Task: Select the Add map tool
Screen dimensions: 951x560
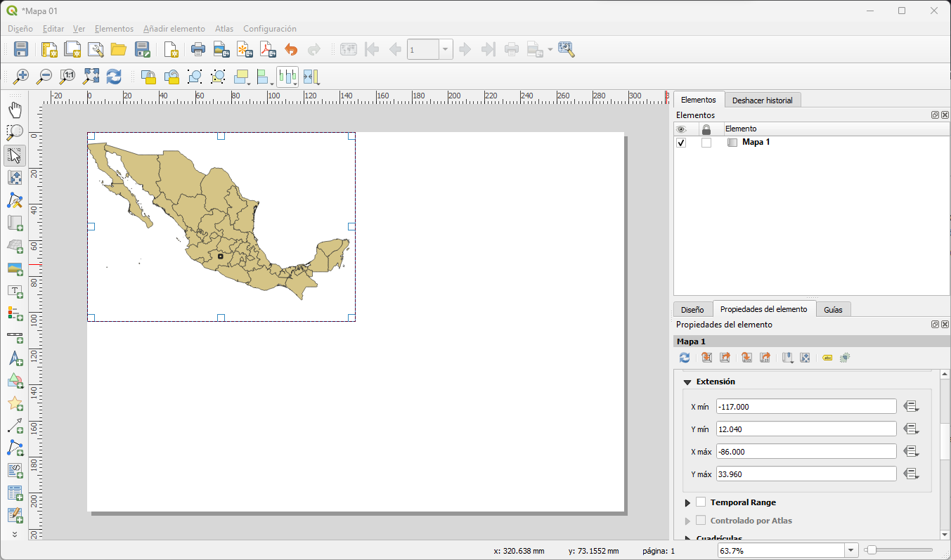Action: click(x=15, y=223)
